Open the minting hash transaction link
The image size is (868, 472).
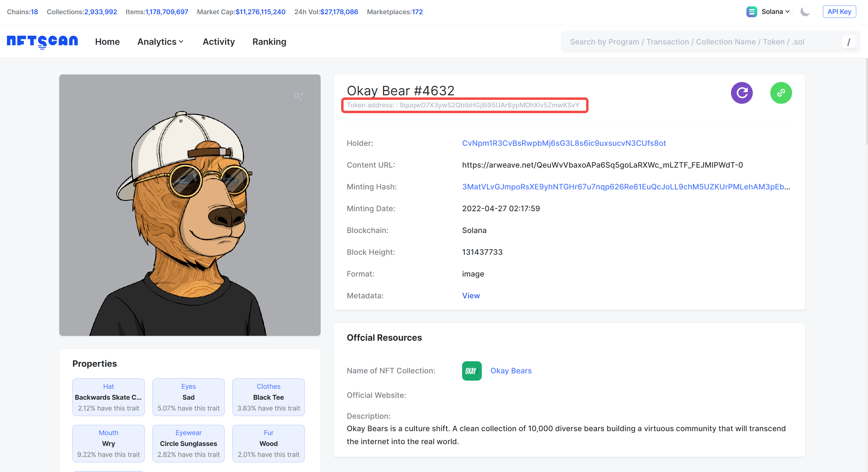[x=625, y=187]
